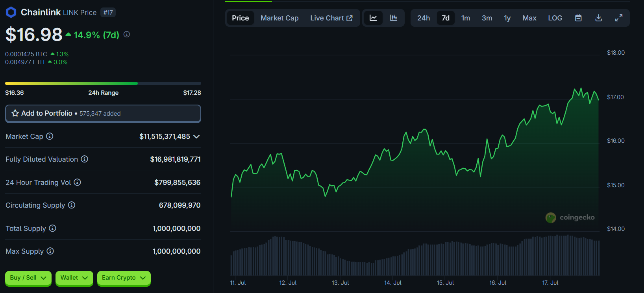
Task: Open calendar date range picker
Action: (x=578, y=18)
